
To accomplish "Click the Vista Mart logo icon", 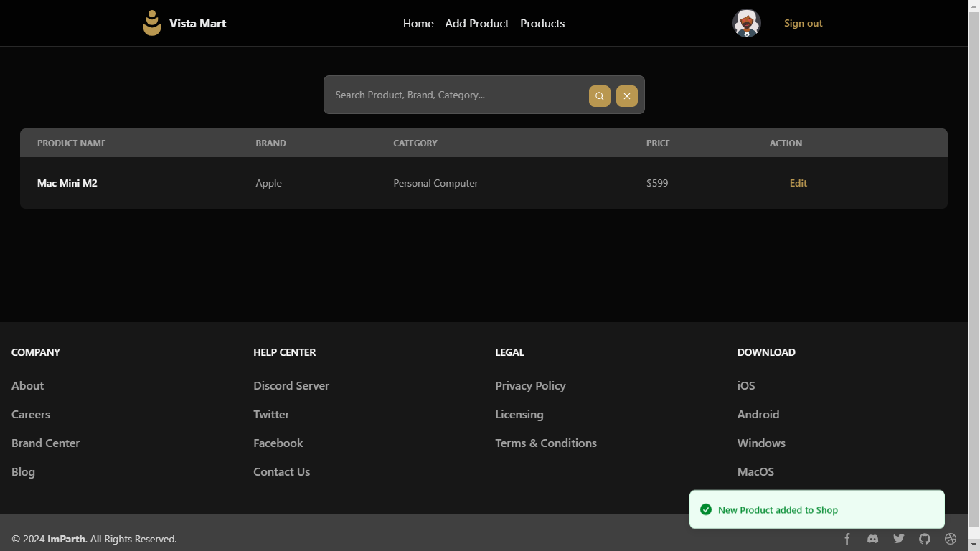I will click(x=151, y=23).
